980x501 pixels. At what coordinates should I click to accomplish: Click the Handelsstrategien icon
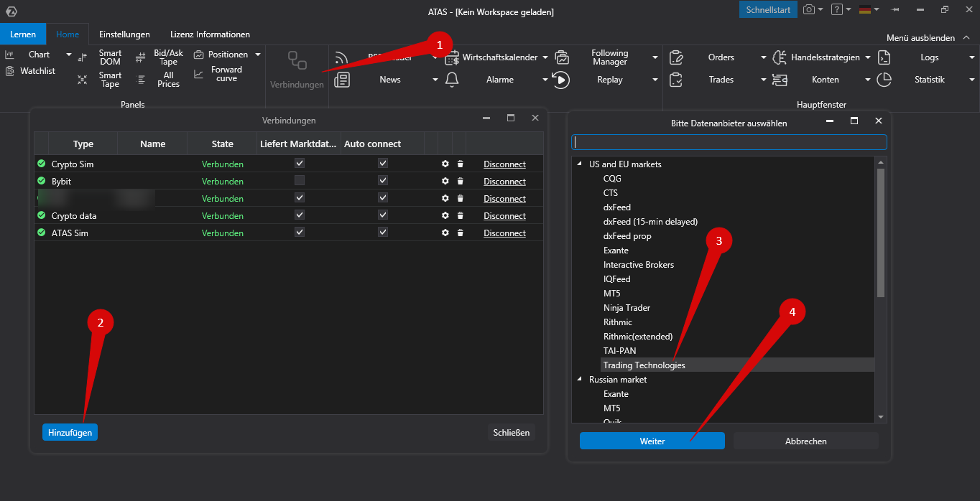[780, 57]
